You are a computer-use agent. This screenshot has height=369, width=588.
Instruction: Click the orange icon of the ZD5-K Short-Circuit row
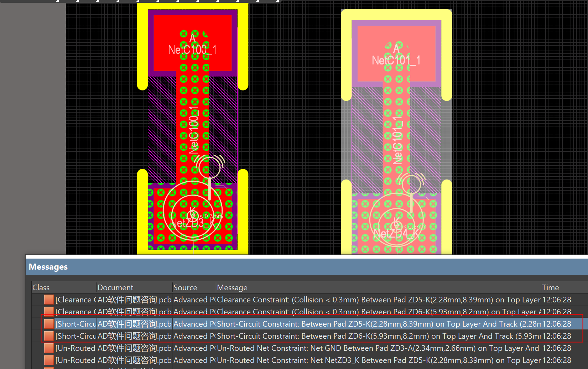point(49,324)
